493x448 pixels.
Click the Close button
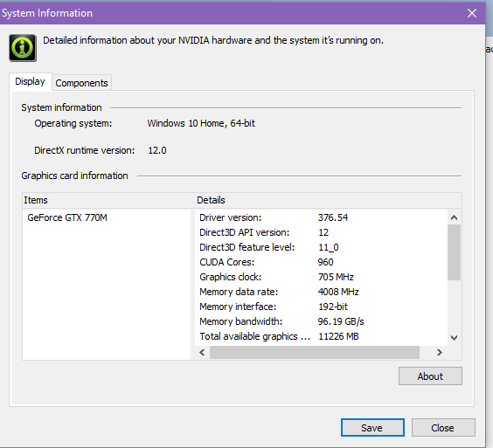(x=443, y=428)
